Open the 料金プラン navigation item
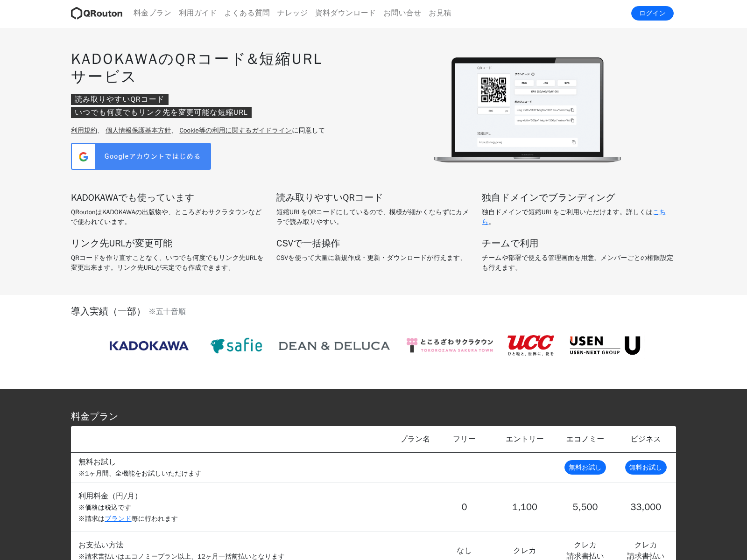This screenshot has height=560, width=747. point(152,13)
